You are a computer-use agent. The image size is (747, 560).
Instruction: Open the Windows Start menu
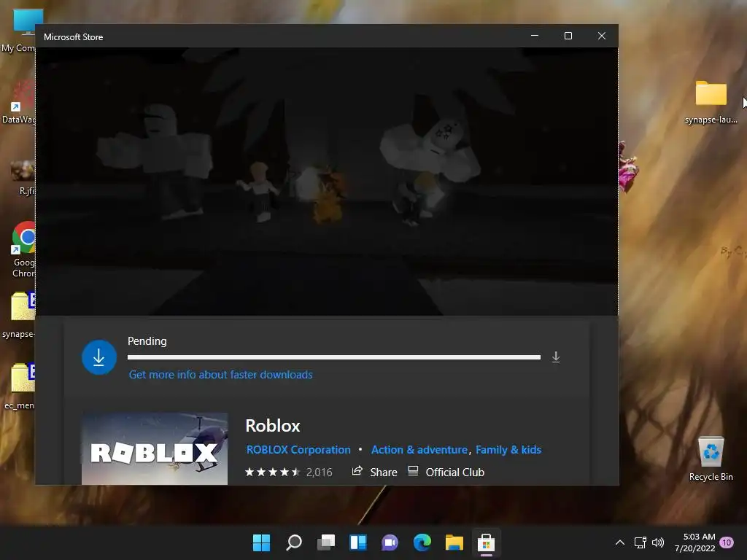(x=262, y=542)
